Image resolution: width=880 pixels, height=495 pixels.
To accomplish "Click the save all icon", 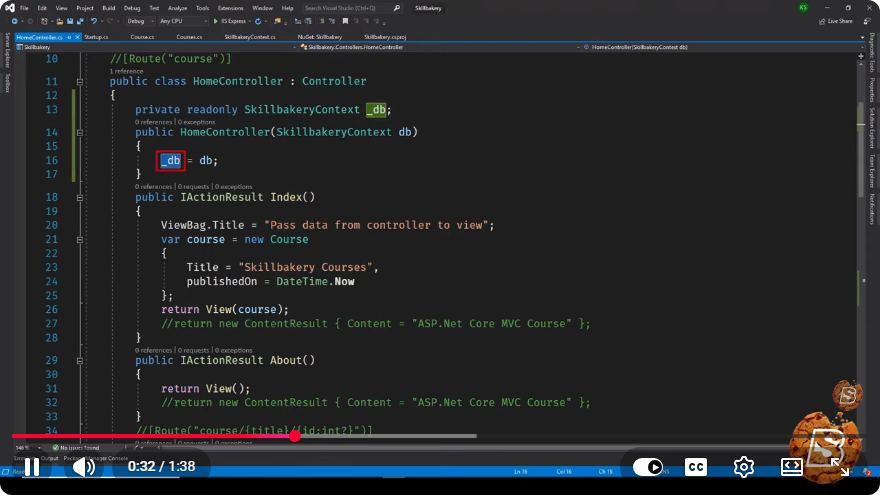I will 80,21.
